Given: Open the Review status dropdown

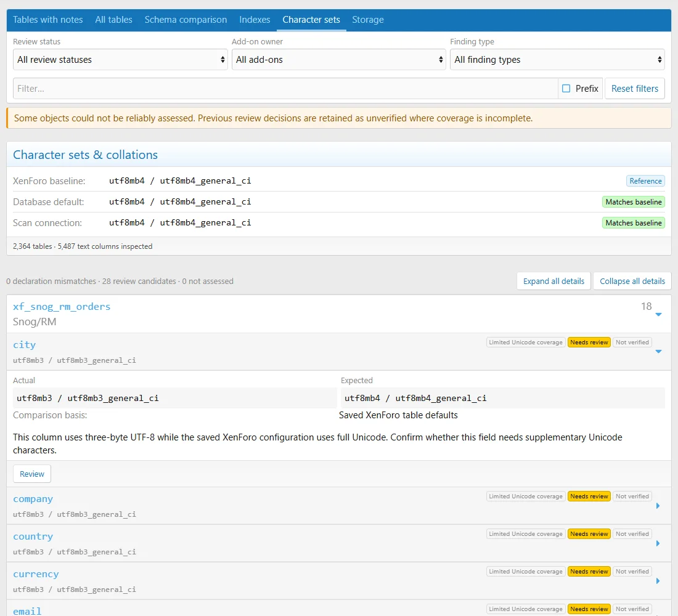Looking at the screenshot, I should 120,60.
